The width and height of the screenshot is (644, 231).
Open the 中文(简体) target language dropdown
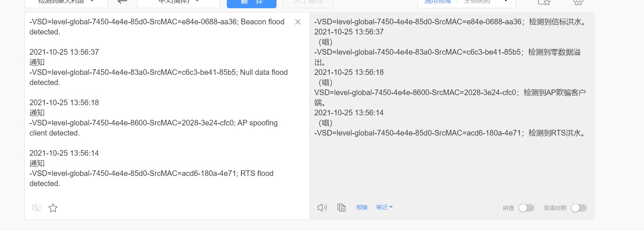click(x=178, y=2)
